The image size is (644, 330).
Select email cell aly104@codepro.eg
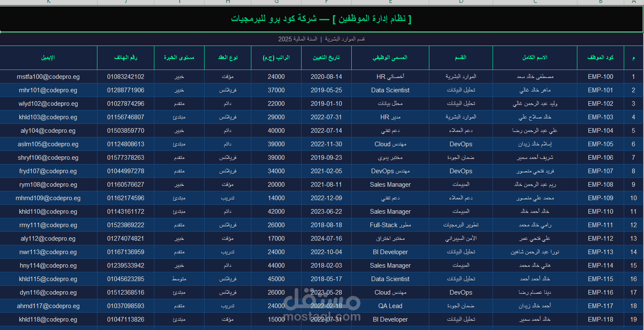[49, 131]
